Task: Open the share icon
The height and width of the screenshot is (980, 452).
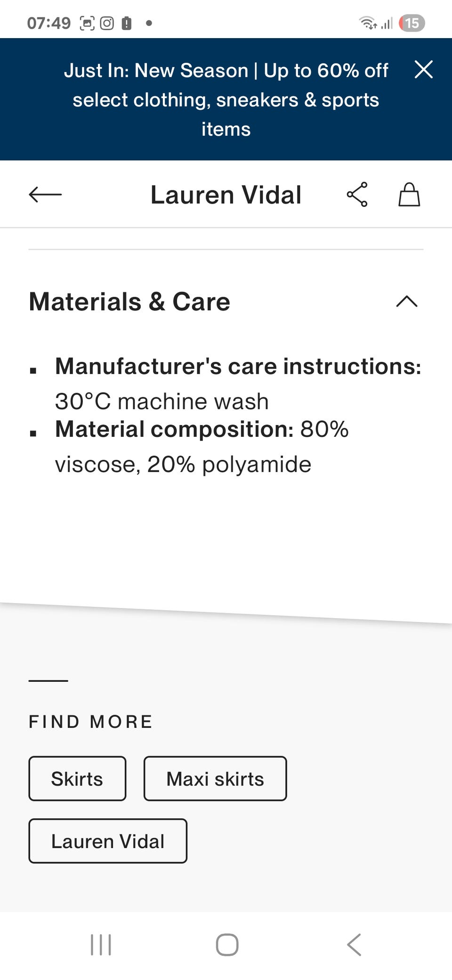Action: point(357,194)
